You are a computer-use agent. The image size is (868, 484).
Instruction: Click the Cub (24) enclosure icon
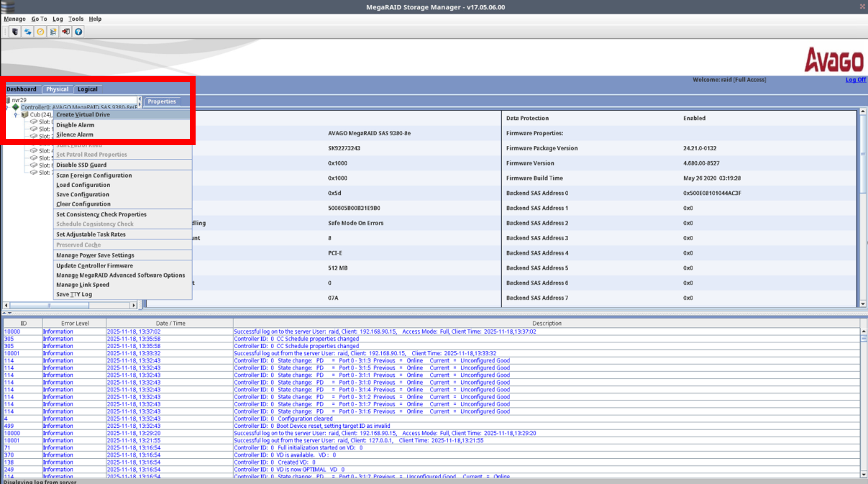[x=25, y=114]
